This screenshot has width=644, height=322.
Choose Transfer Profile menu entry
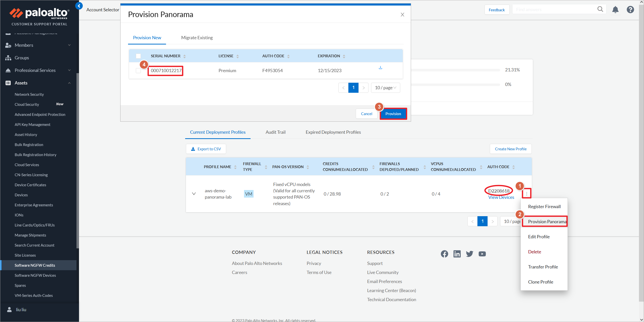[544, 267]
